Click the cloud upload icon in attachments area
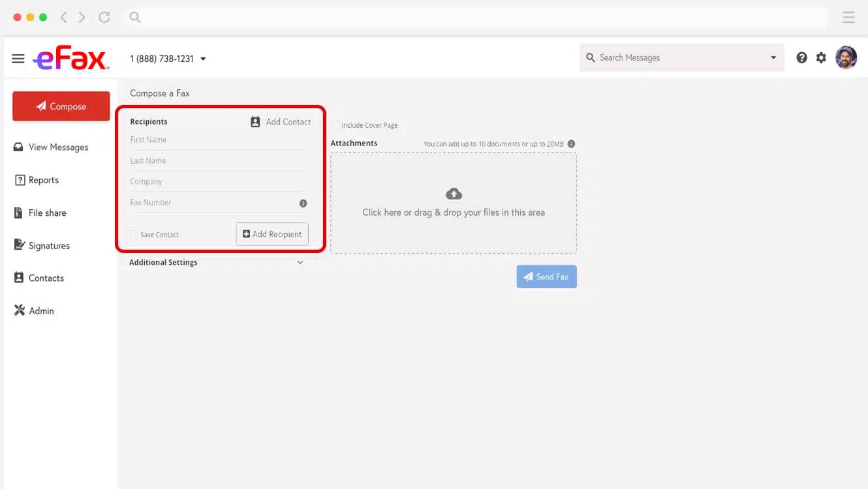Image resolution: width=868 pixels, height=489 pixels. point(454,192)
